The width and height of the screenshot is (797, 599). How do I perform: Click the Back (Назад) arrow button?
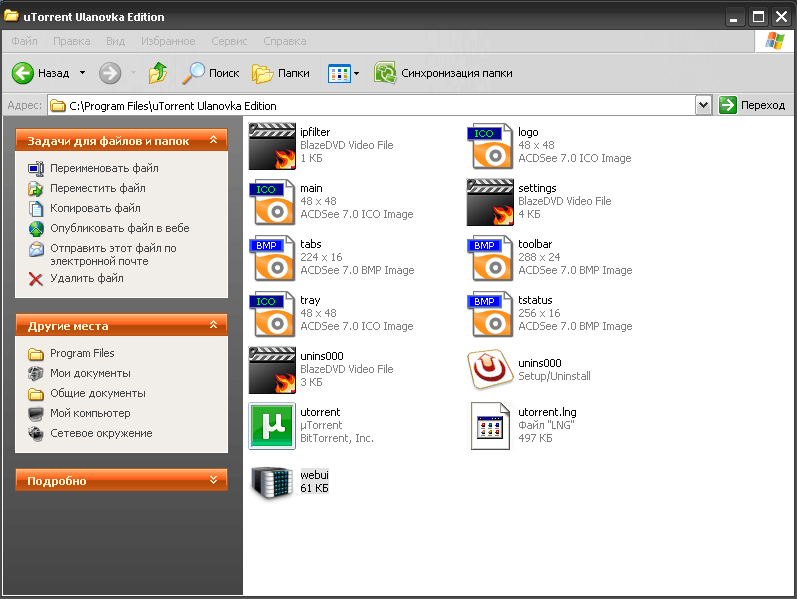pyautogui.click(x=23, y=73)
